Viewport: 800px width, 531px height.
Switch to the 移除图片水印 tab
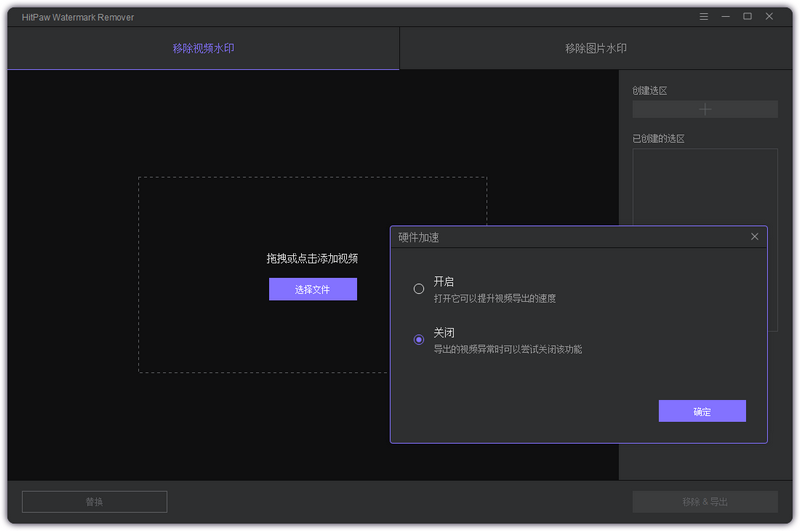click(x=596, y=48)
